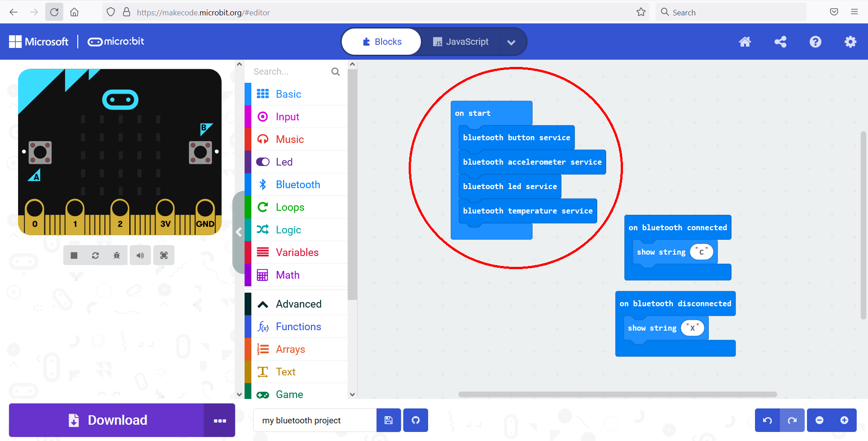This screenshot has width=868, height=441.
Task: Create a GitHub repository
Action: [x=416, y=420]
